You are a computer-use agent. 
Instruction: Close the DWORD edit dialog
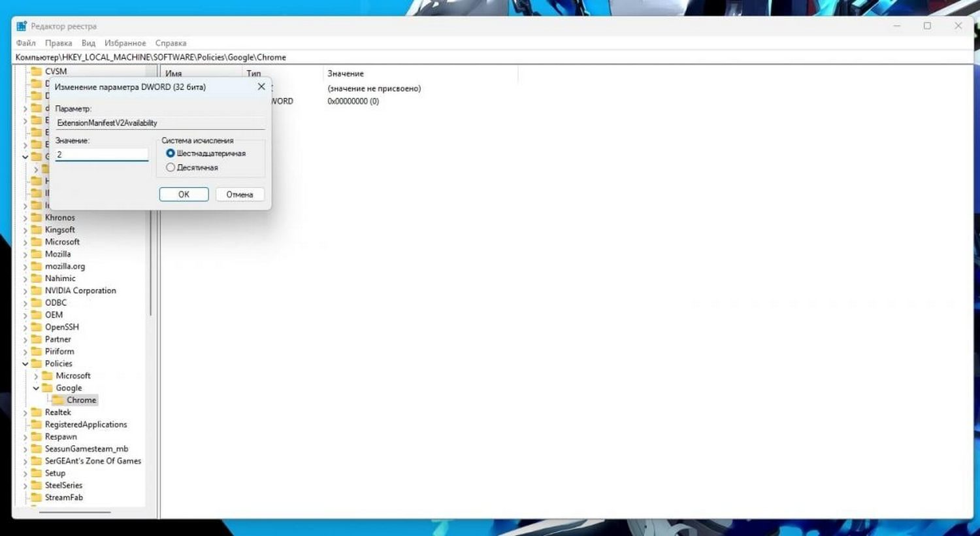261,86
